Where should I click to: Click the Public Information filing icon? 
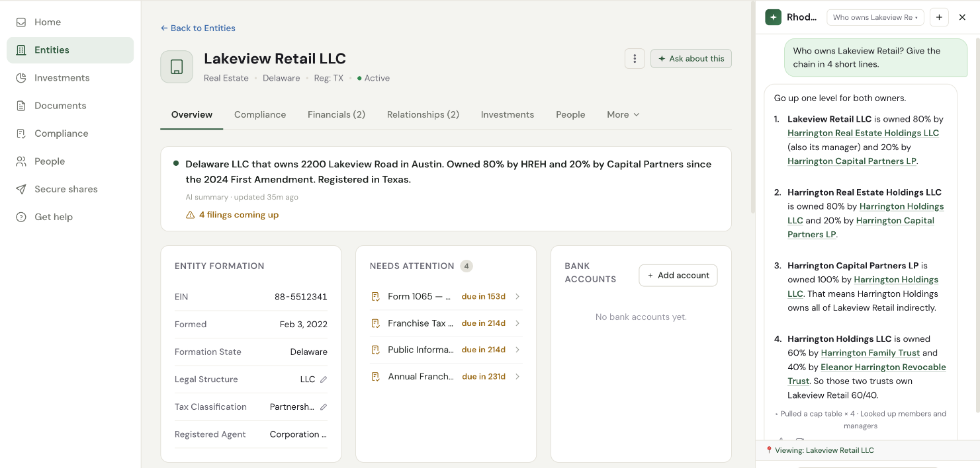375,350
